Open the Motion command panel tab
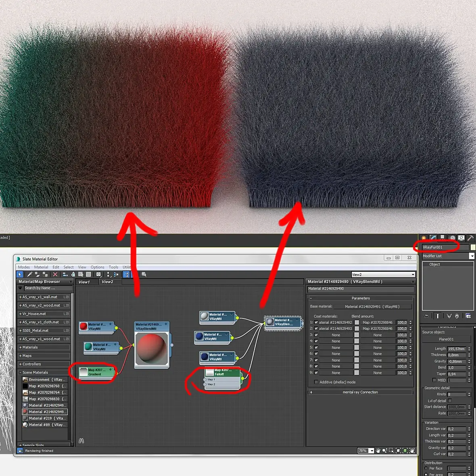The height and width of the screenshot is (476, 476). tap(452, 238)
